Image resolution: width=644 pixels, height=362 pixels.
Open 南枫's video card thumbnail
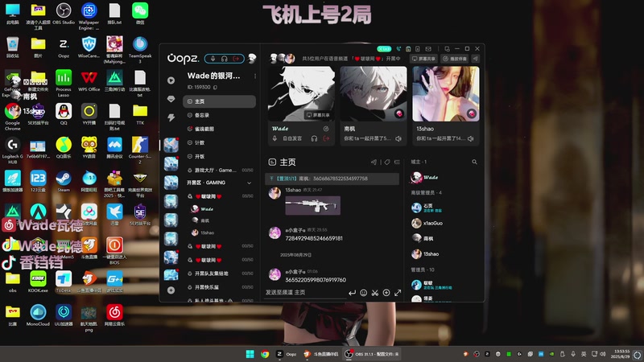coord(374,94)
